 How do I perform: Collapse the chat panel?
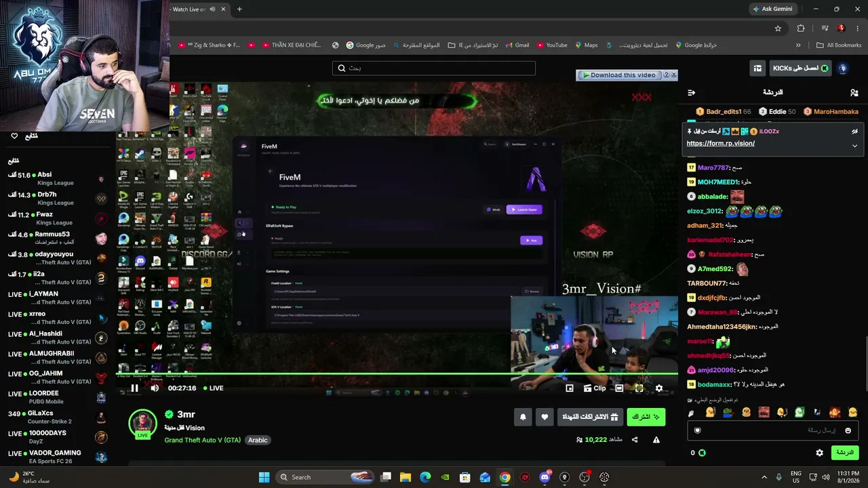tap(691, 92)
